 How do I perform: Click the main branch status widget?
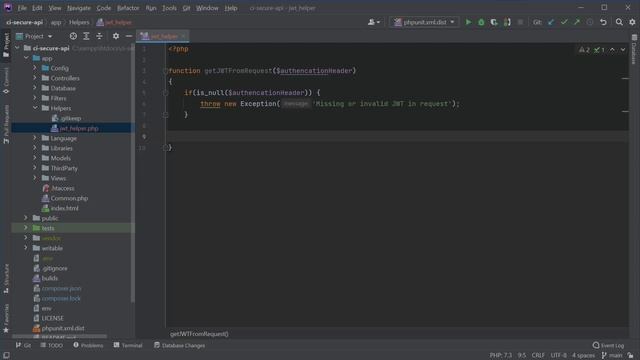[x=612, y=356]
